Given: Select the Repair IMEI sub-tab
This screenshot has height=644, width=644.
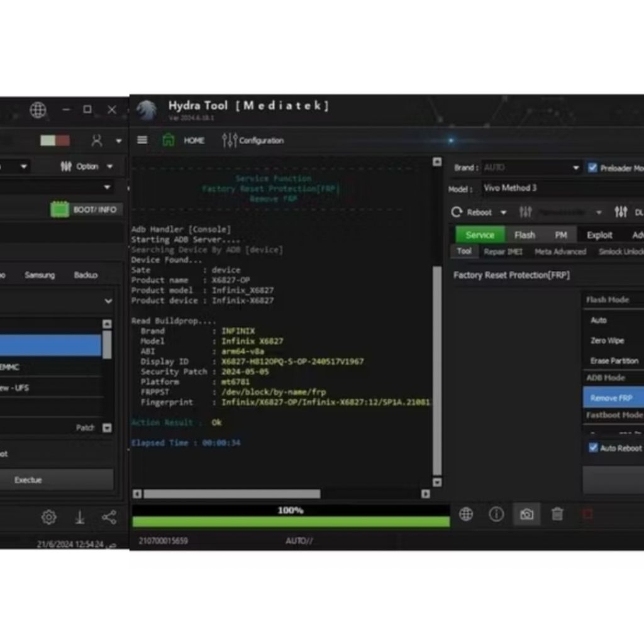Looking at the screenshot, I should pyautogui.click(x=502, y=252).
